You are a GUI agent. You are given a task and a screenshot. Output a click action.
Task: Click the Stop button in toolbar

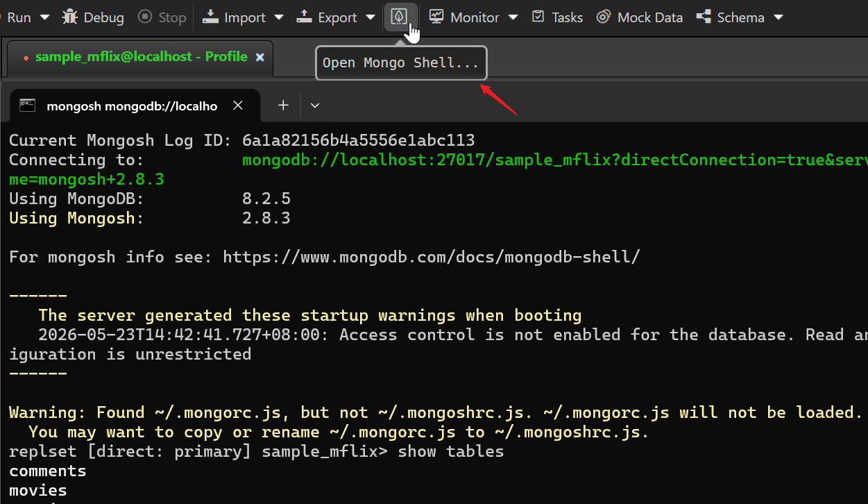(162, 17)
